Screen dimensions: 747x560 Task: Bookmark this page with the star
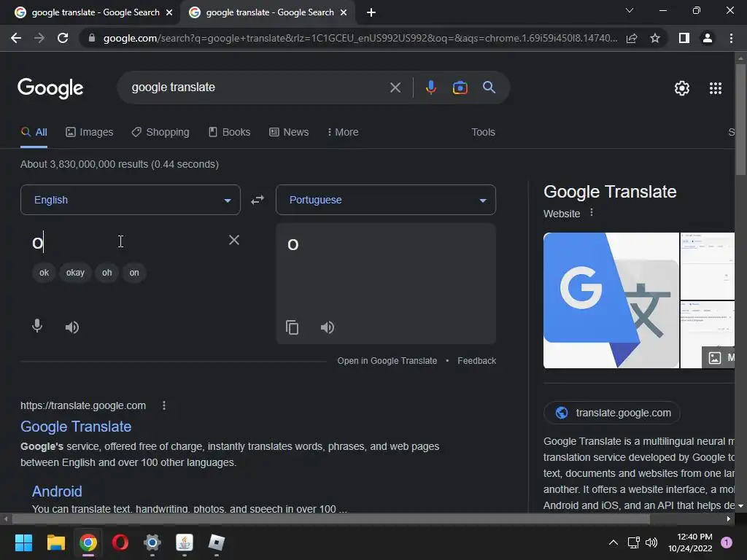[655, 38]
